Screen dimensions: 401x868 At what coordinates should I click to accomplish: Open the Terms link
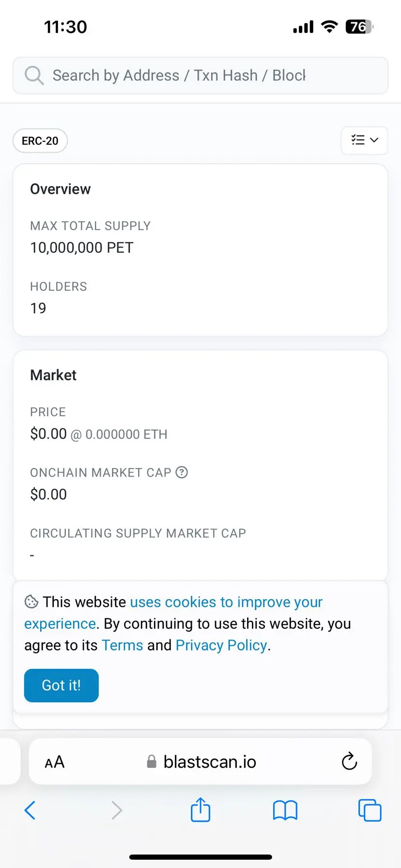click(123, 645)
